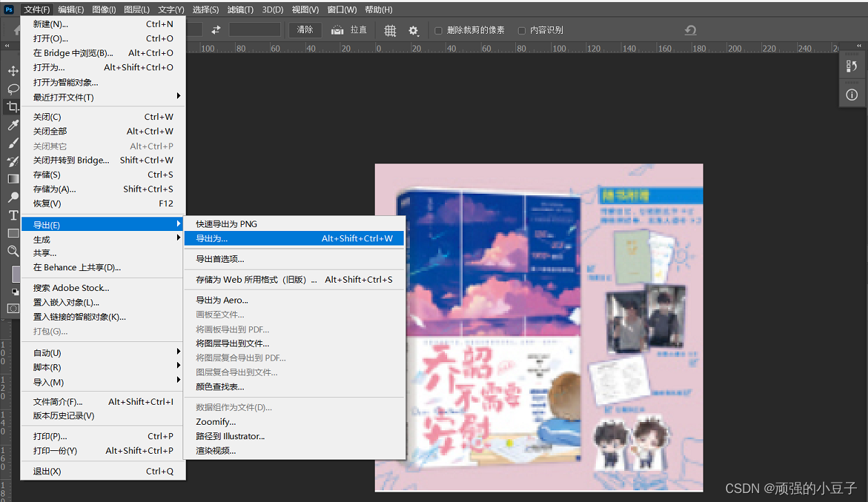The image size is (868, 502).
Task: Click the Clear (清除) button
Action: click(305, 30)
